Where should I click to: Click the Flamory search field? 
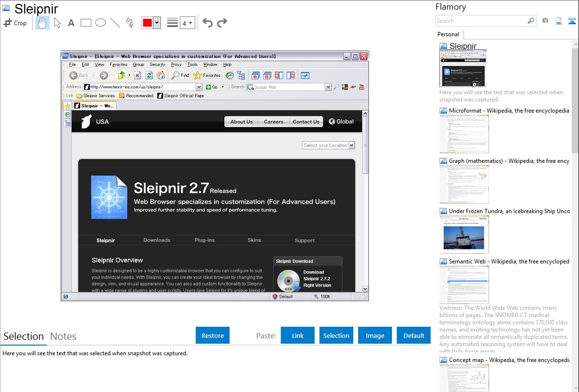coord(481,21)
